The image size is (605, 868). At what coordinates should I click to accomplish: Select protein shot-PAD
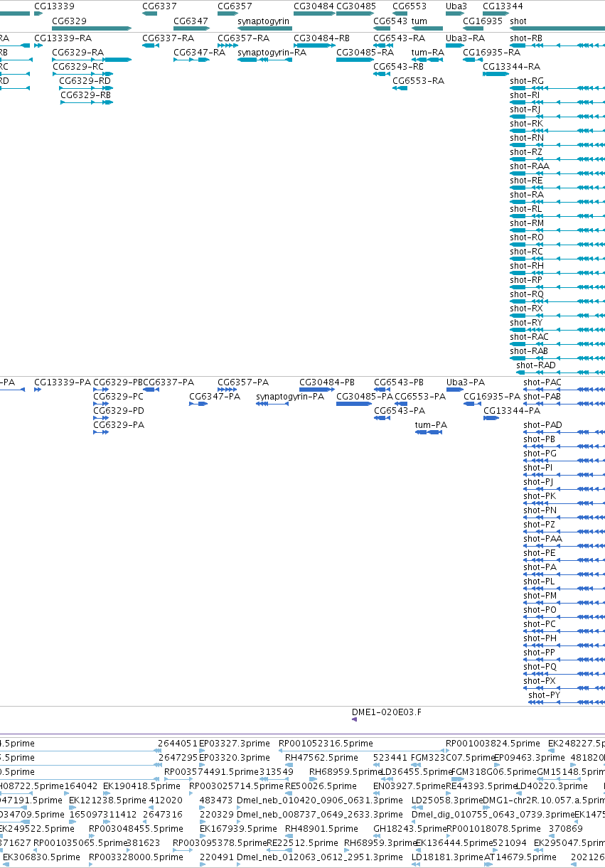pyautogui.click(x=543, y=425)
